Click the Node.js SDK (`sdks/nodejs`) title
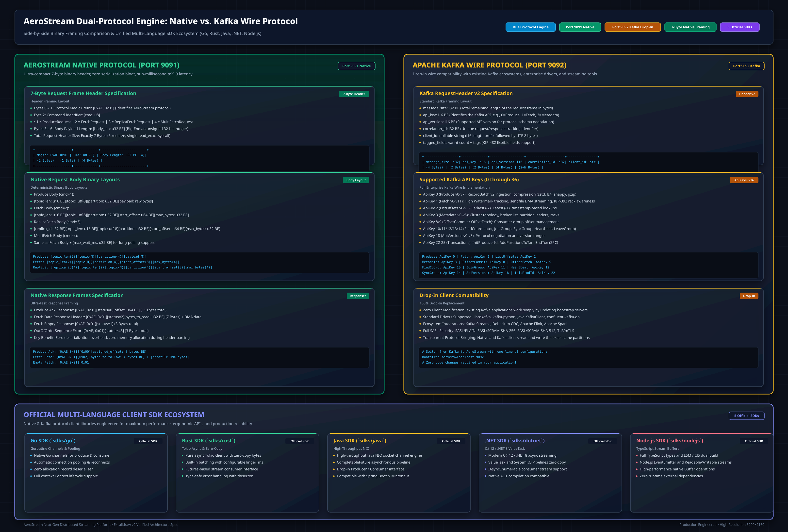788x532 pixels. click(669, 440)
